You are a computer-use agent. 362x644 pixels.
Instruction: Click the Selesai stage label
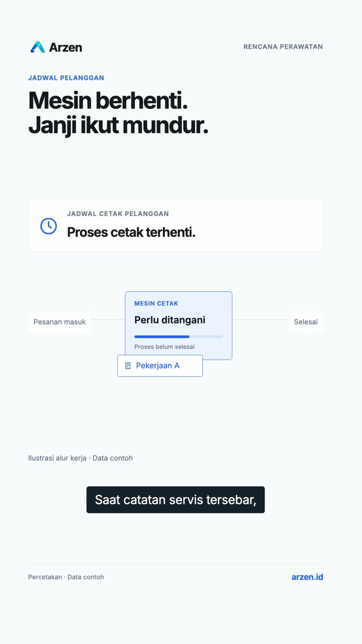[306, 322]
